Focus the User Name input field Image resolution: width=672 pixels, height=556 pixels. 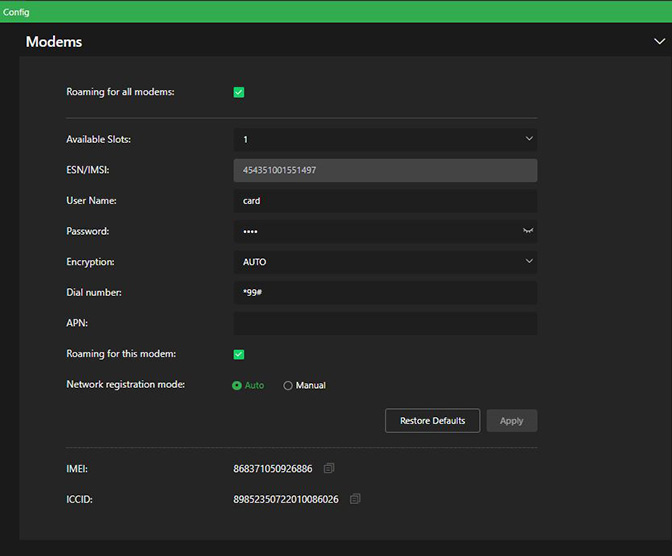click(385, 201)
